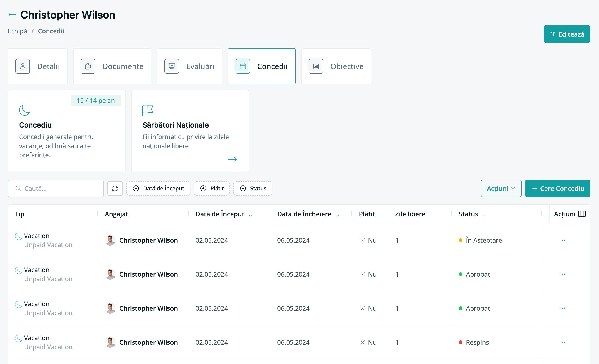599x364 pixels.
Task: Click the Editează button
Action: point(567,34)
